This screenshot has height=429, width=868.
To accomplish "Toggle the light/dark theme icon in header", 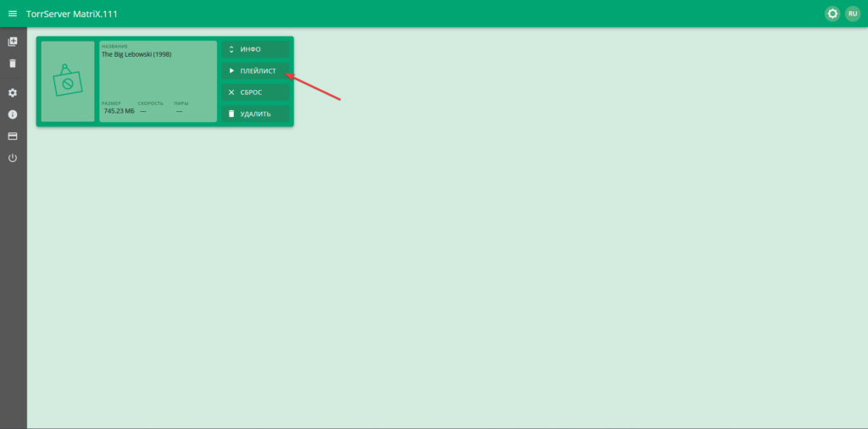I will pos(832,14).
